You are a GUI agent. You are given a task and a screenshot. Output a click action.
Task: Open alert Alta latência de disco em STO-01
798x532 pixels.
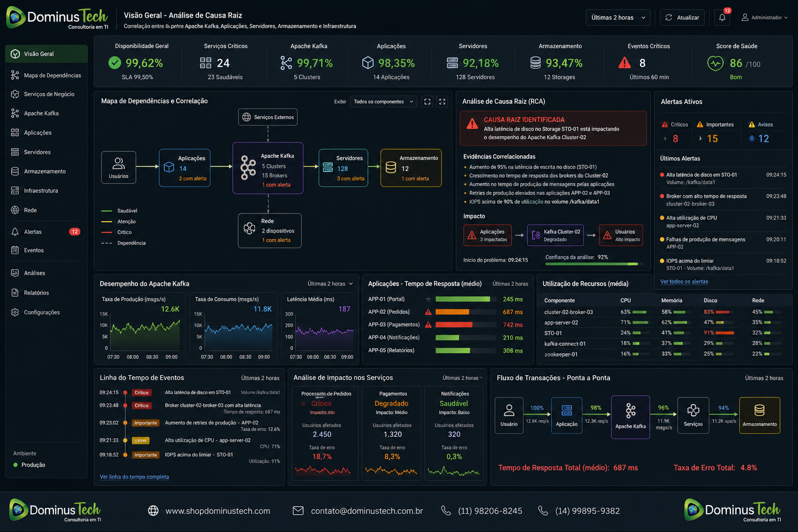point(723,178)
